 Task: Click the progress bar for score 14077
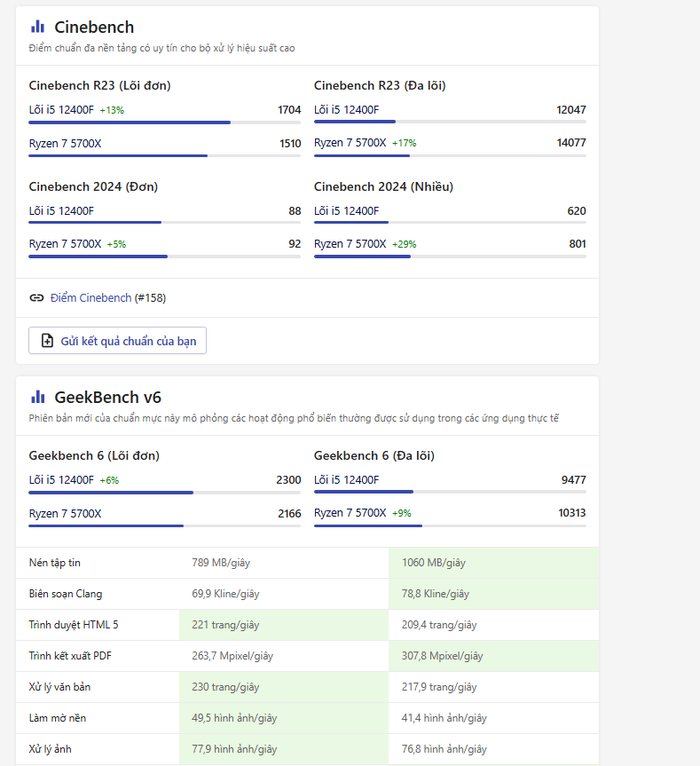coord(450,156)
